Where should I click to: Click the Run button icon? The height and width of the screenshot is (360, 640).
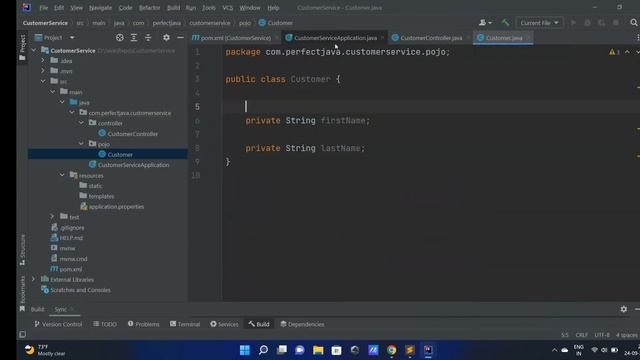pos(573,23)
